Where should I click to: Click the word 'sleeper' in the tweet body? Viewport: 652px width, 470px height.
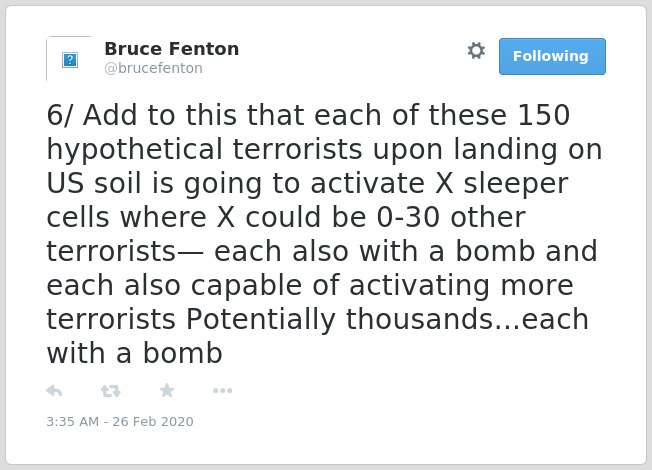(516, 184)
